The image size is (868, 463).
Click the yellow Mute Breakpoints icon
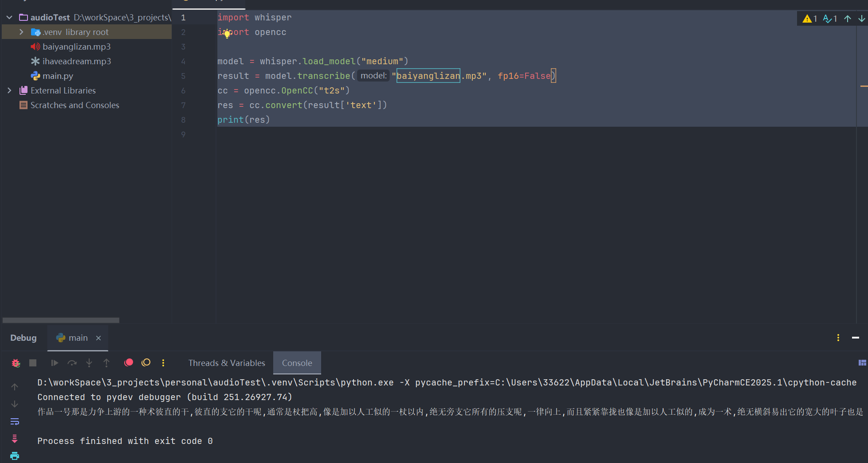(x=146, y=362)
